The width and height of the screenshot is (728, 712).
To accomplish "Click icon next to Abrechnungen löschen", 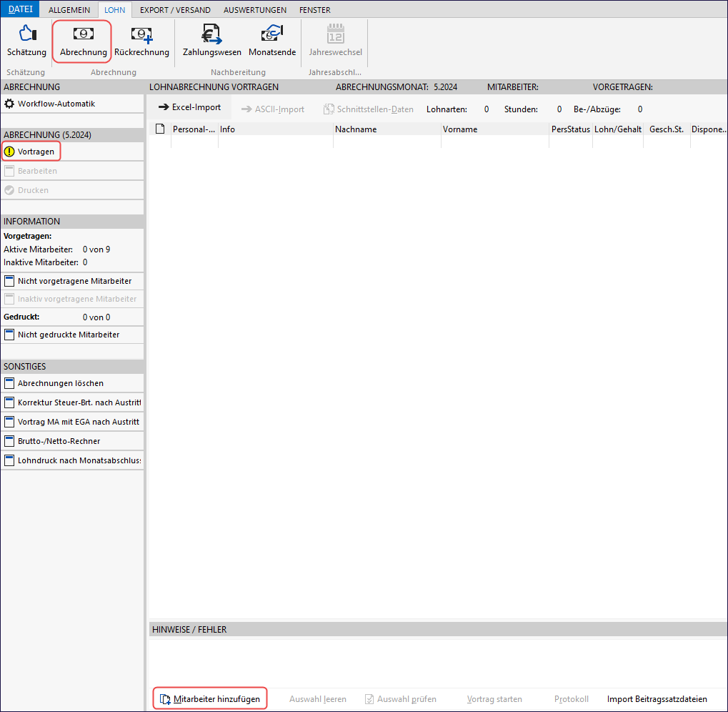I will [9, 383].
